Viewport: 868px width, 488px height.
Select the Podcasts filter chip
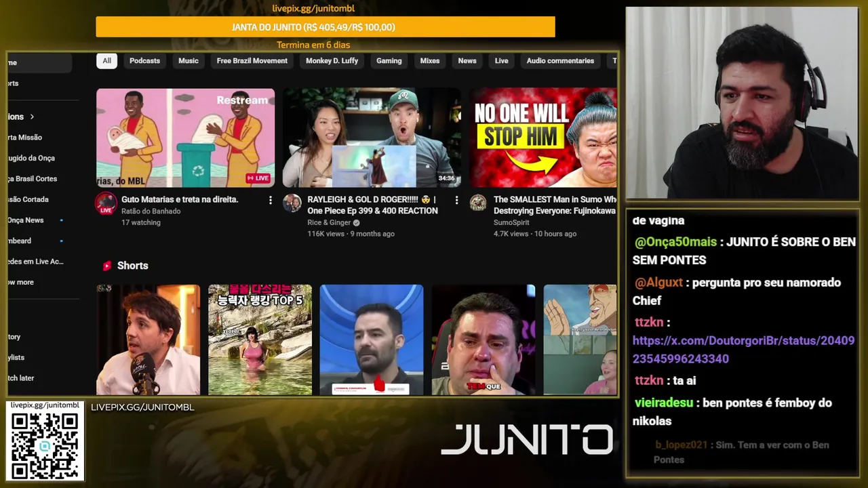[x=144, y=61]
